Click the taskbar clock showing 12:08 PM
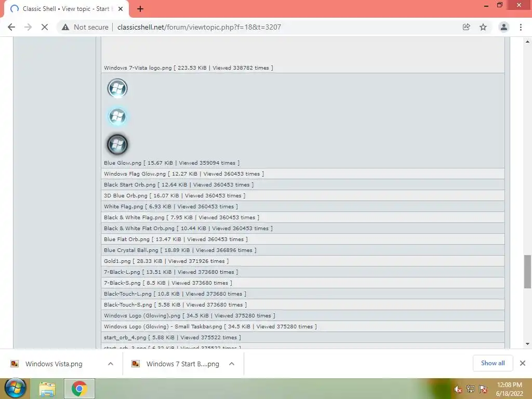 pyautogui.click(x=509, y=389)
